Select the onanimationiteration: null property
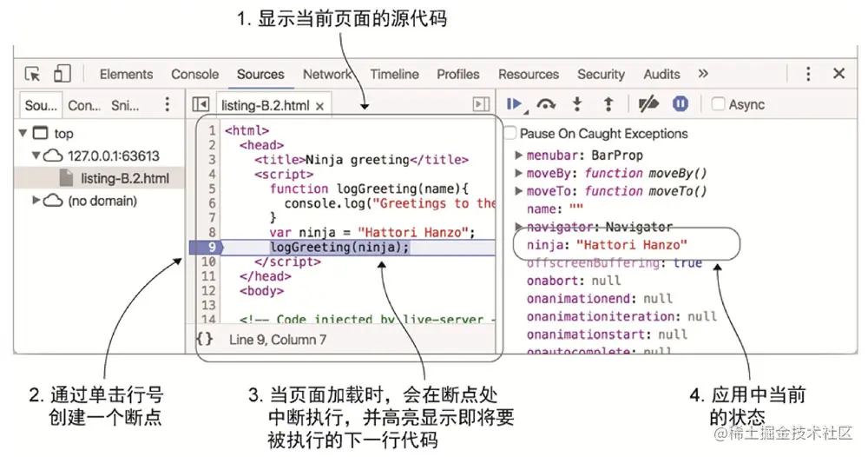 (621, 316)
